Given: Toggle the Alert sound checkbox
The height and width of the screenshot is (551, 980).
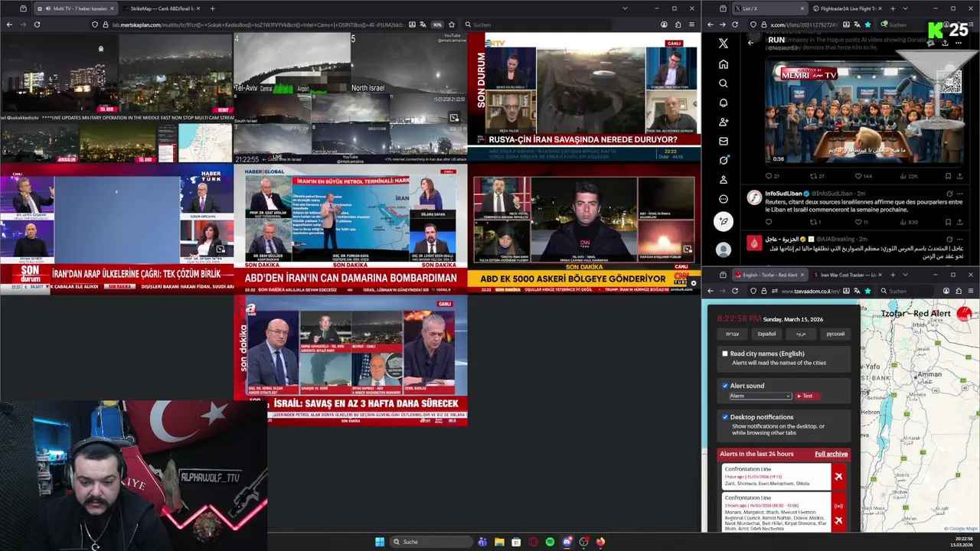Looking at the screenshot, I should tap(725, 386).
